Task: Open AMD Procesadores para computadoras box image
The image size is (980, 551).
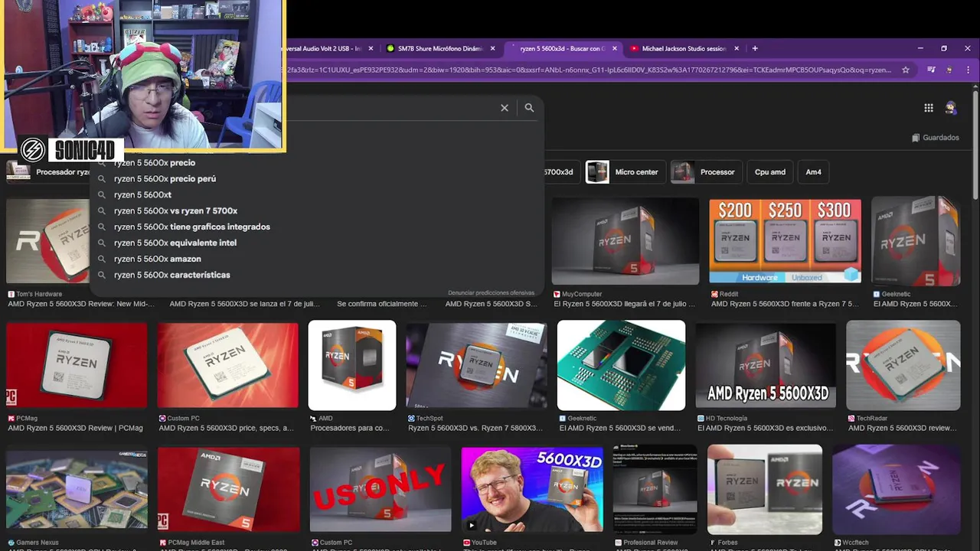Action: coord(352,365)
